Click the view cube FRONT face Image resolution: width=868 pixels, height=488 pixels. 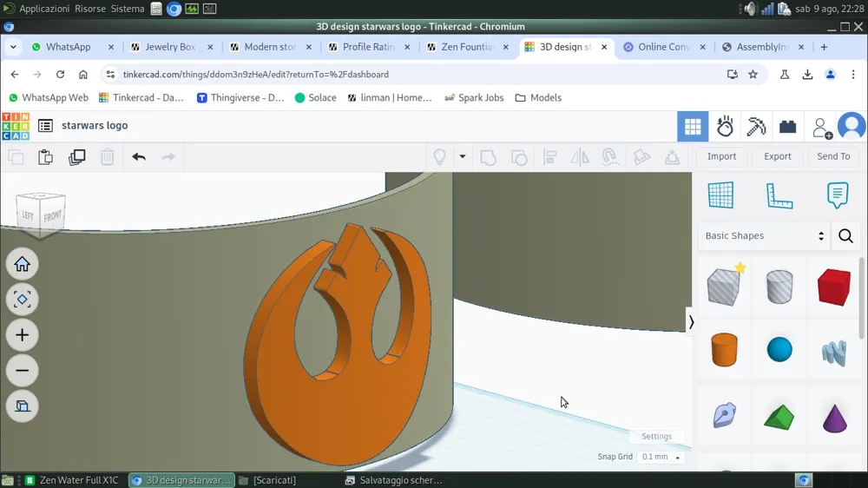(53, 215)
